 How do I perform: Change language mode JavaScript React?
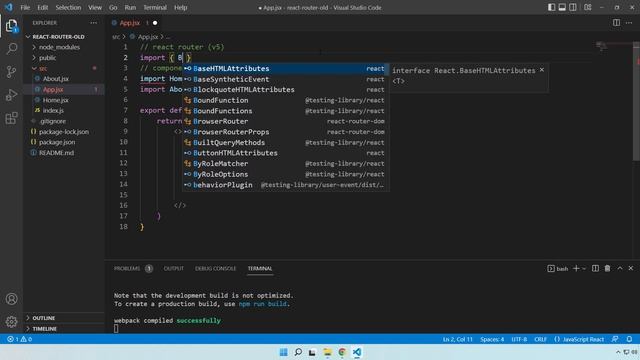tap(579, 339)
